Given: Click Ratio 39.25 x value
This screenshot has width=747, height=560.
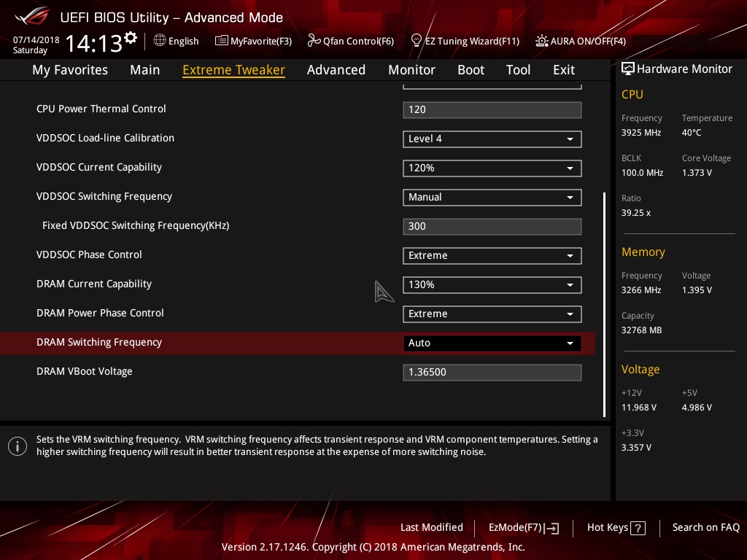Looking at the screenshot, I should point(635,213).
